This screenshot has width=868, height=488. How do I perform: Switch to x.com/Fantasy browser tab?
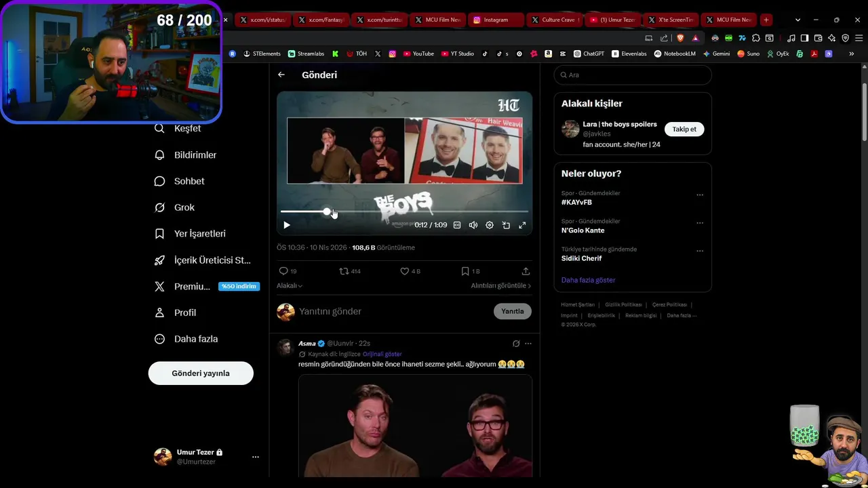coord(320,20)
